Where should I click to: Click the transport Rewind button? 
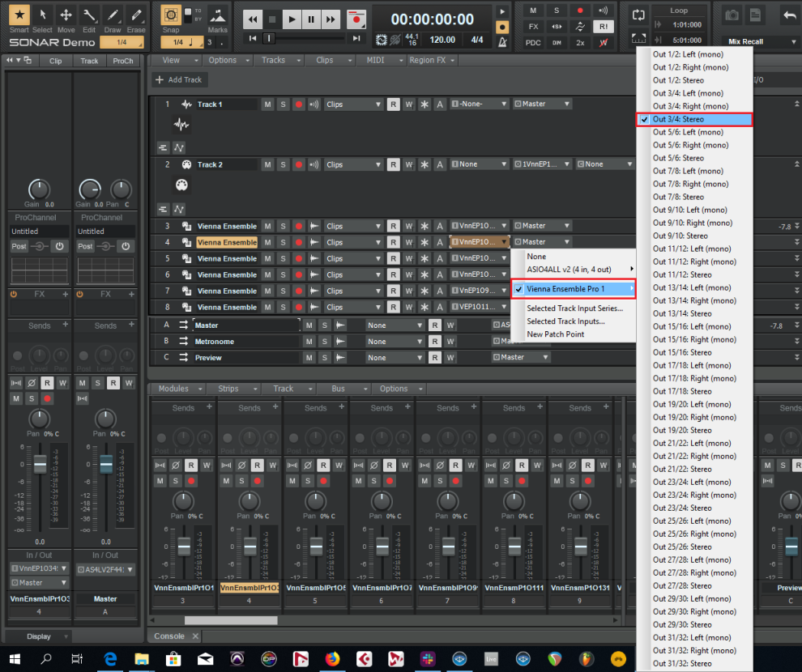click(253, 19)
